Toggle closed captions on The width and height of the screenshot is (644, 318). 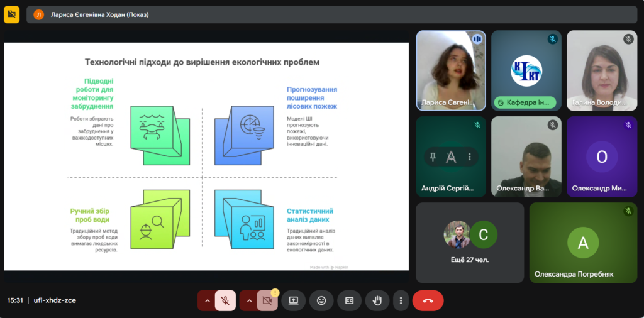click(349, 300)
